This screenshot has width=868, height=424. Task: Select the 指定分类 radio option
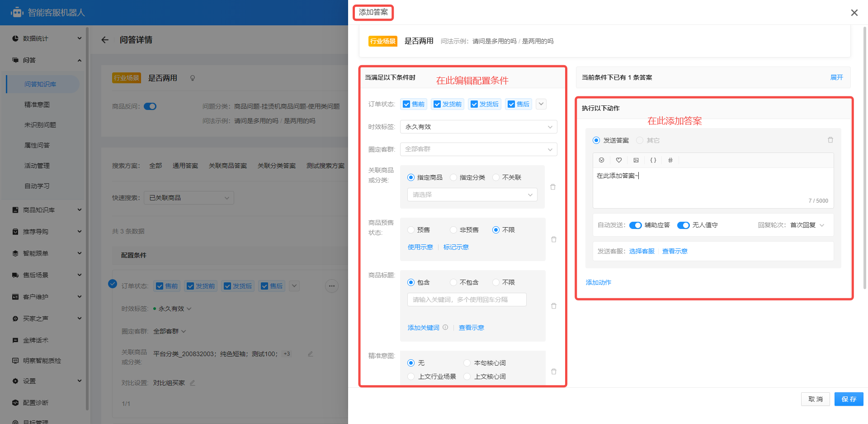pos(453,177)
